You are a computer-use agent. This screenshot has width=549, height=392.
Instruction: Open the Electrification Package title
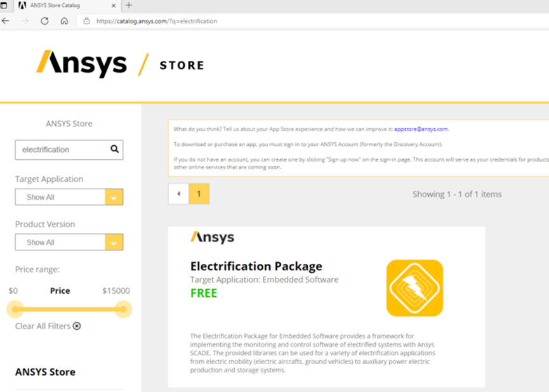coord(255,266)
